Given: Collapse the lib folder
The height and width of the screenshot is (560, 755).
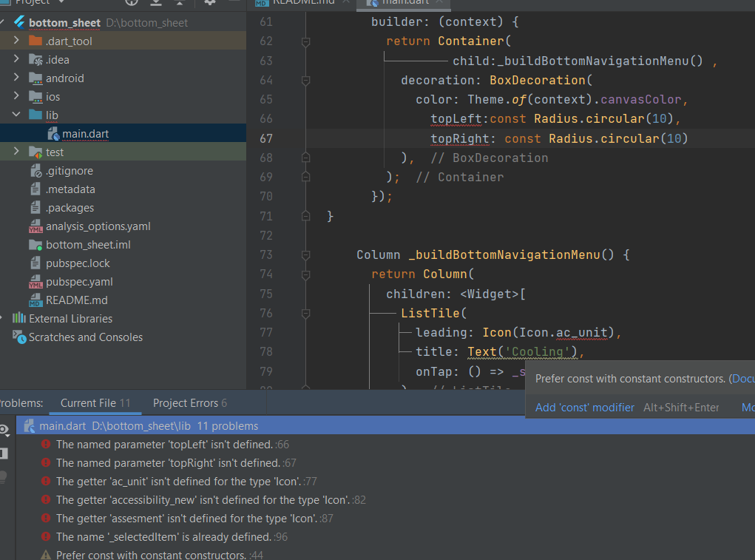Looking at the screenshot, I should (x=16, y=115).
